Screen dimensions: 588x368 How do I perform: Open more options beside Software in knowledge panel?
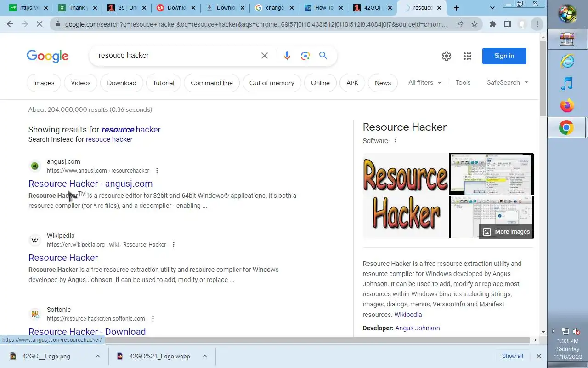396,140
